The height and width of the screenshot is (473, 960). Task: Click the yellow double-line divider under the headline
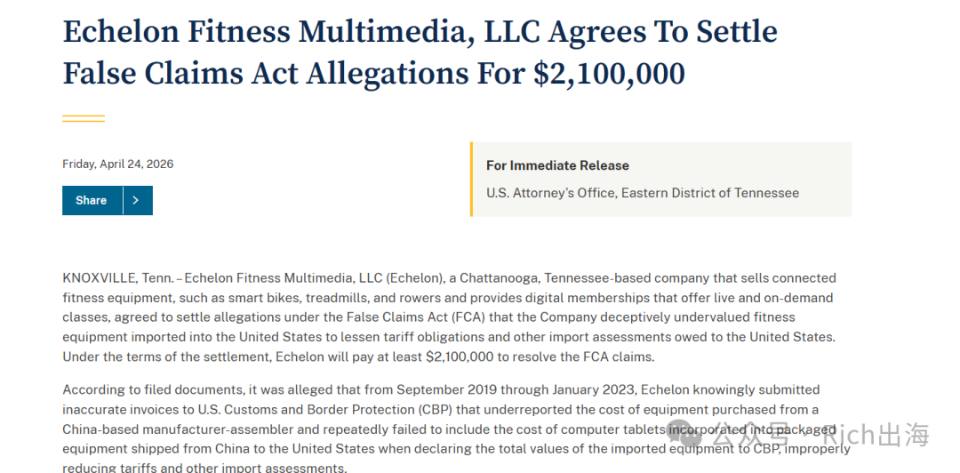pyautogui.click(x=83, y=118)
